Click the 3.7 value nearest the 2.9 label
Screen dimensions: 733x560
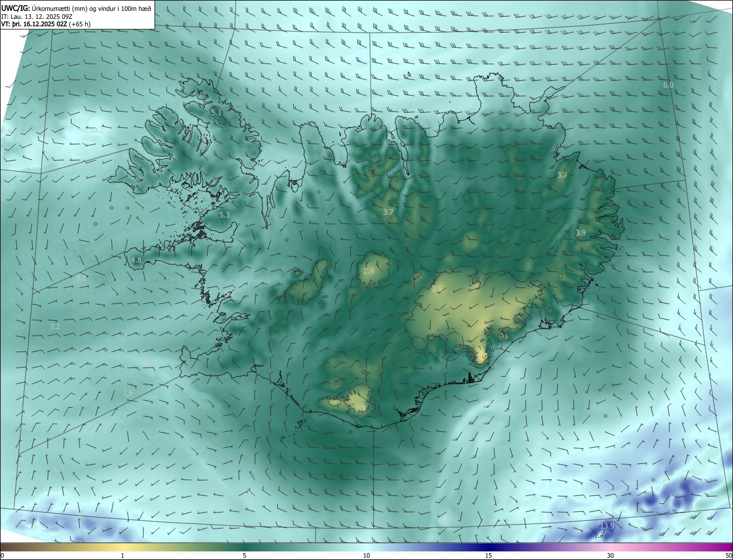pos(388,212)
